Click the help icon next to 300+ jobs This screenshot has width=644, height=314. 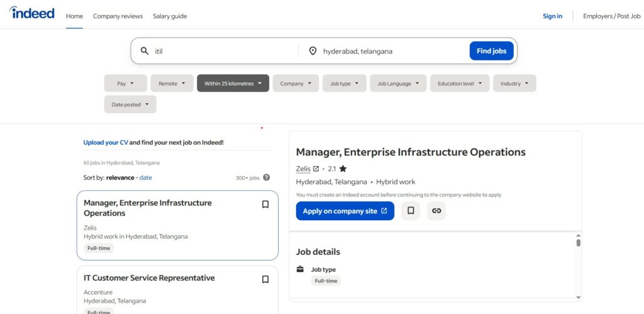[267, 178]
